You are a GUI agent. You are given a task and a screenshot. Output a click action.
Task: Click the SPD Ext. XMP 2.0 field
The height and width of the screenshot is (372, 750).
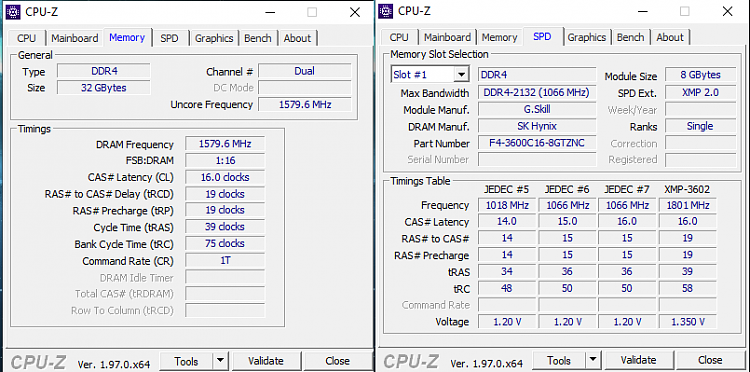701,92
